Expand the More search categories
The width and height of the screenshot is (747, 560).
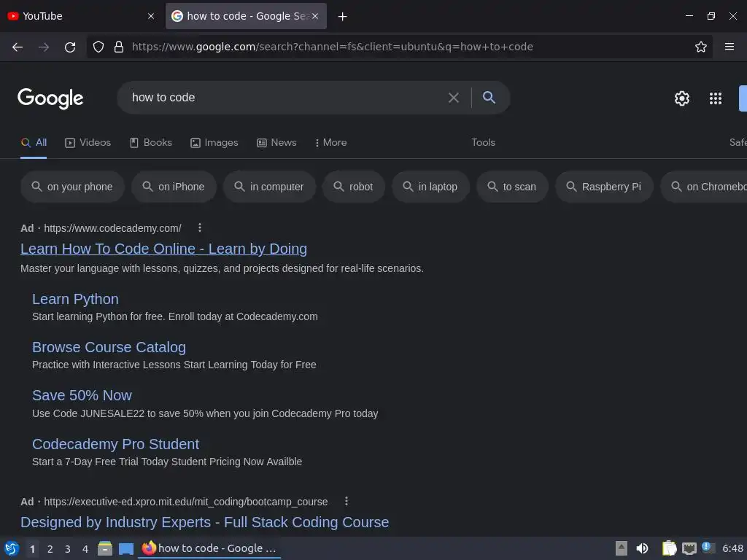[330, 142]
